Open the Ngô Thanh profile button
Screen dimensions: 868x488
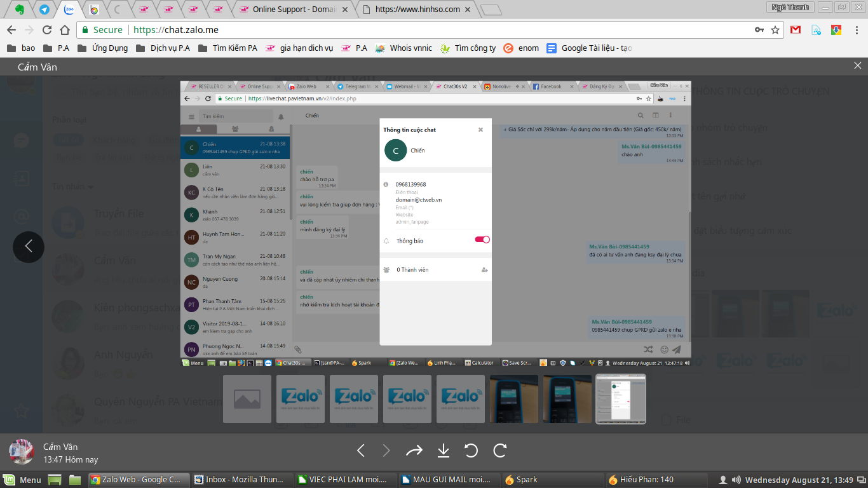click(x=790, y=7)
